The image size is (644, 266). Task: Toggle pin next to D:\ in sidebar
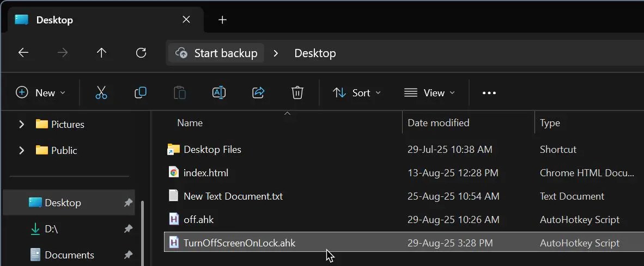point(129,228)
